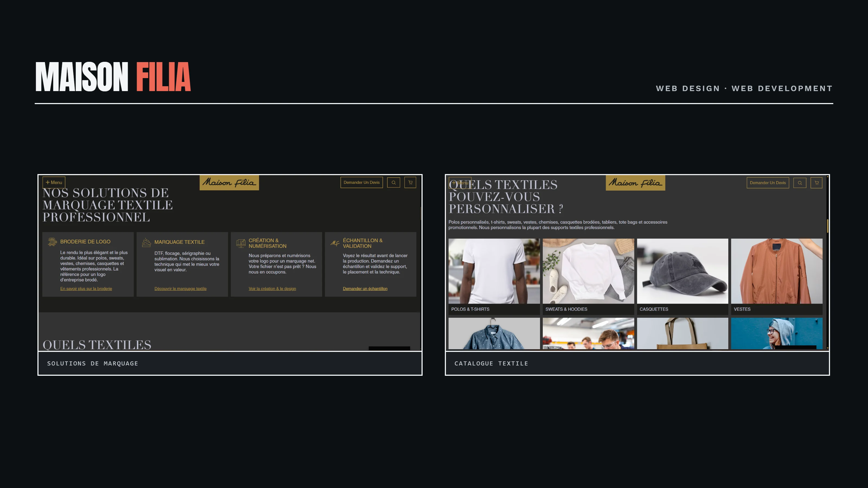Open the Menu button in the left screenshot
Screen dimensions: 868x488
[x=54, y=182]
